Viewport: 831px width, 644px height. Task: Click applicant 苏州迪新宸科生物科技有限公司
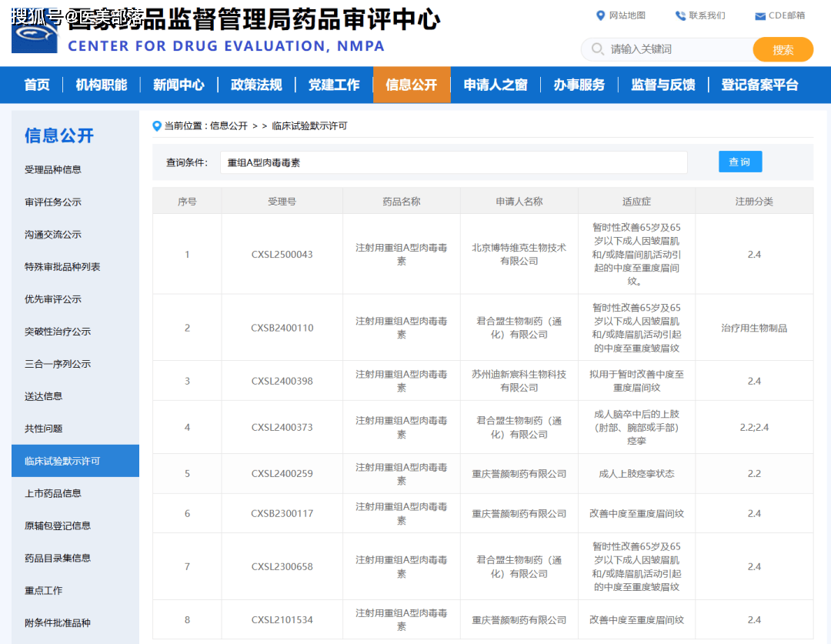(x=519, y=381)
